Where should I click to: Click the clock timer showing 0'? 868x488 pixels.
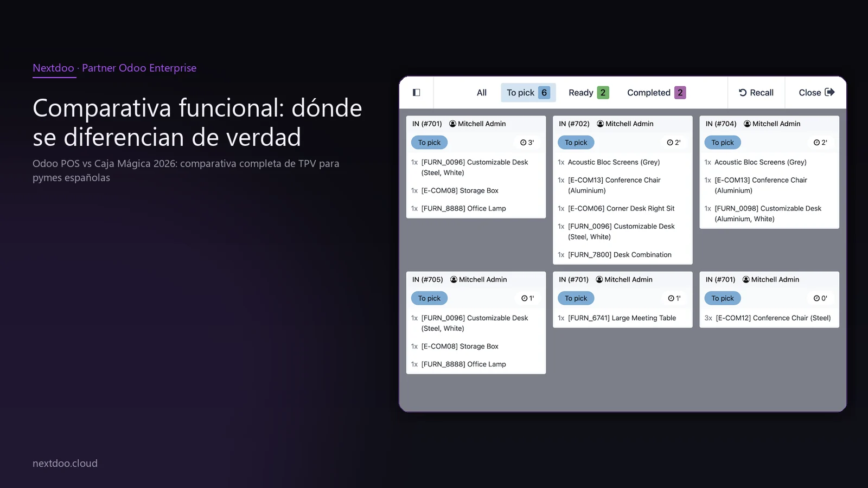pos(820,298)
